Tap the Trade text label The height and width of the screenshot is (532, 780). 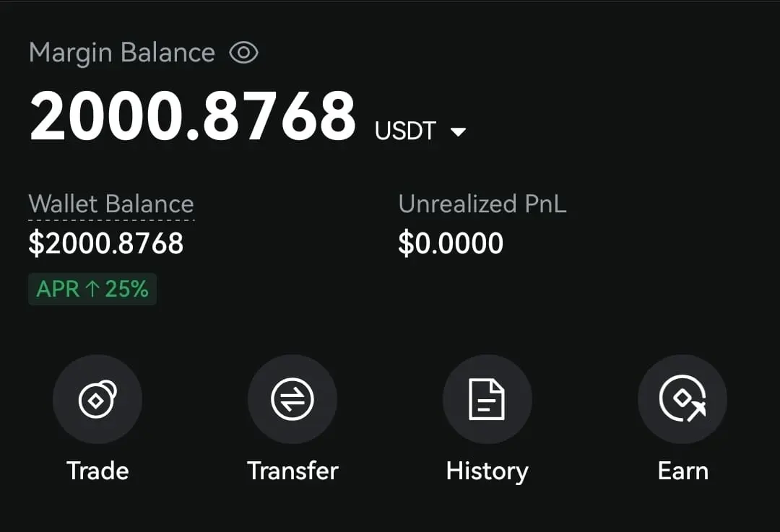pos(97,471)
